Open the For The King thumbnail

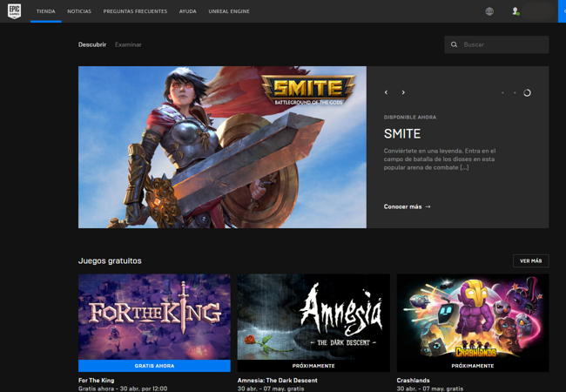(154, 316)
